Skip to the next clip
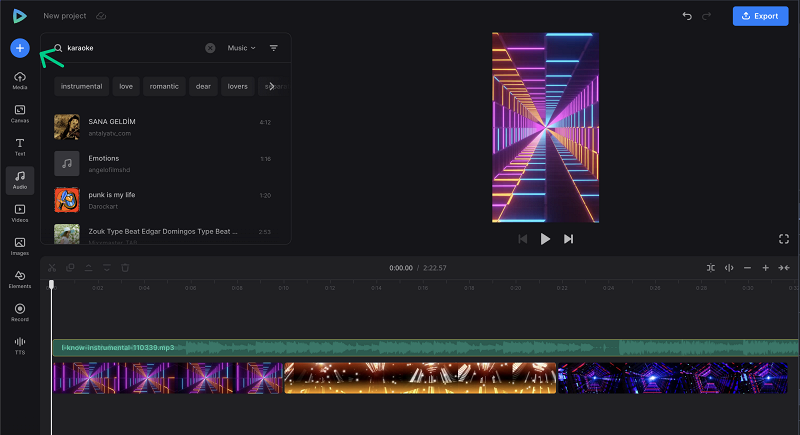This screenshot has height=435, width=800. tap(568, 239)
